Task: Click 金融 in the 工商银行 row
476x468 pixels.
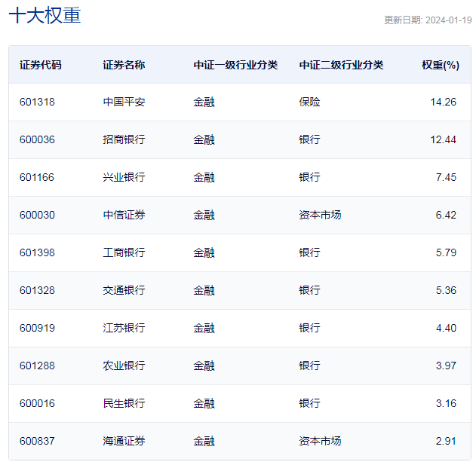Action: 204,252
